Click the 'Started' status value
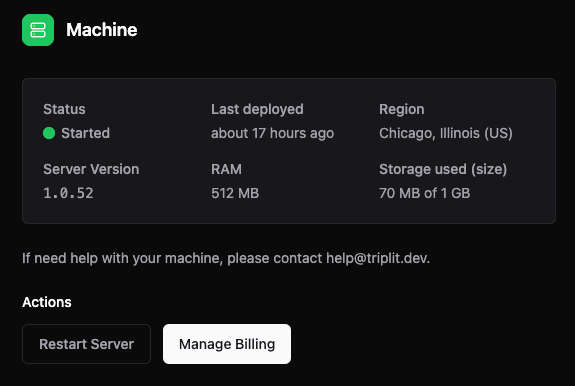 [x=85, y=133]
